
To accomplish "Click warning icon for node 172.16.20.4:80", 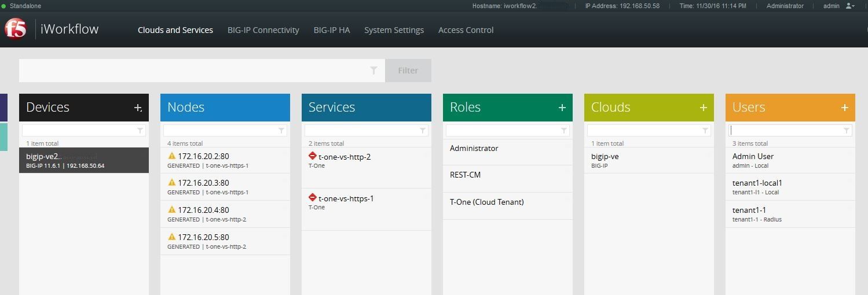I will point(171,209).
